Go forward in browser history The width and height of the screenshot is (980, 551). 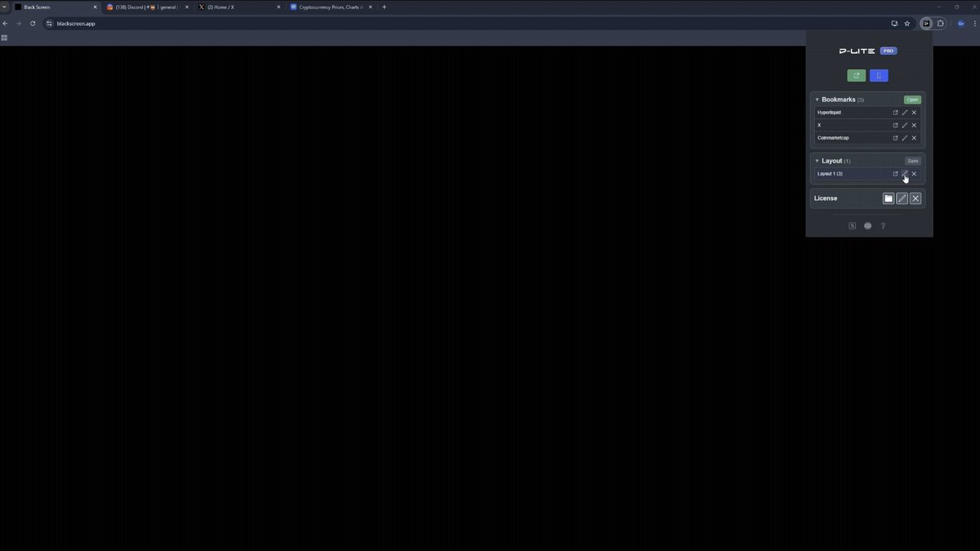(19, 24)
